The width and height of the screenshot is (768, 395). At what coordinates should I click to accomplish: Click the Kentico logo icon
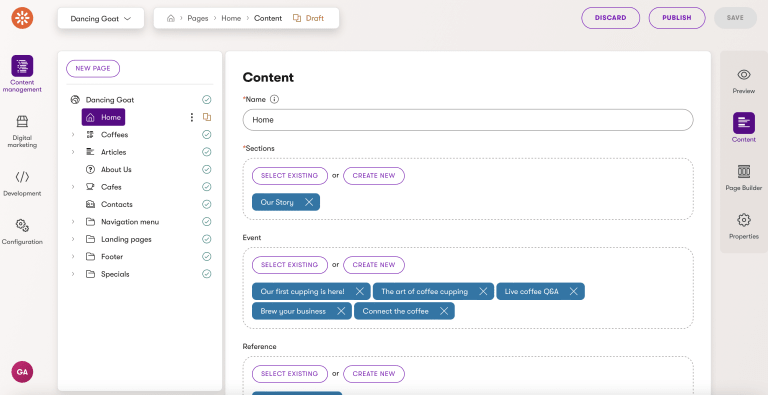point(22,18)
